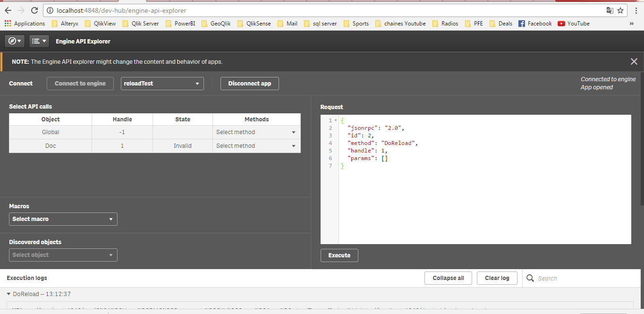Dismiss the NOTE banner with the X

point(634,61)
